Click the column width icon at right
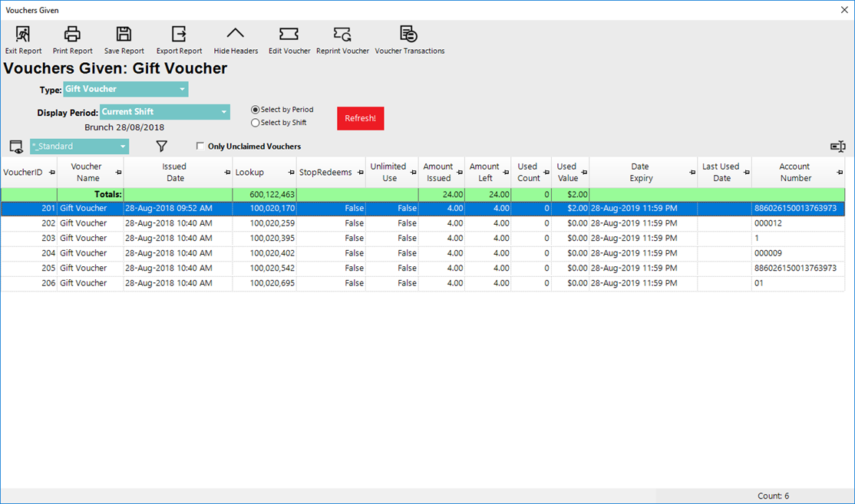This screenshot has height=504, width=855. pyautogui.click(x=837, y=147)
